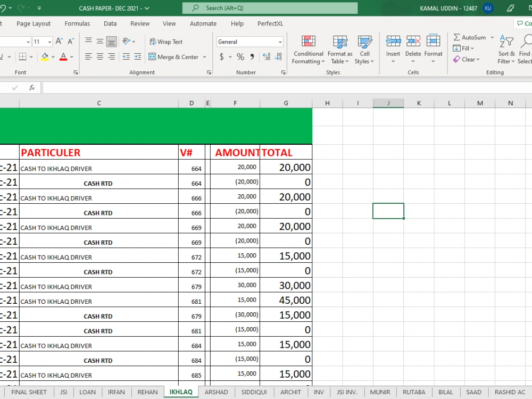Click Insert cells icon

click(393, 41)
